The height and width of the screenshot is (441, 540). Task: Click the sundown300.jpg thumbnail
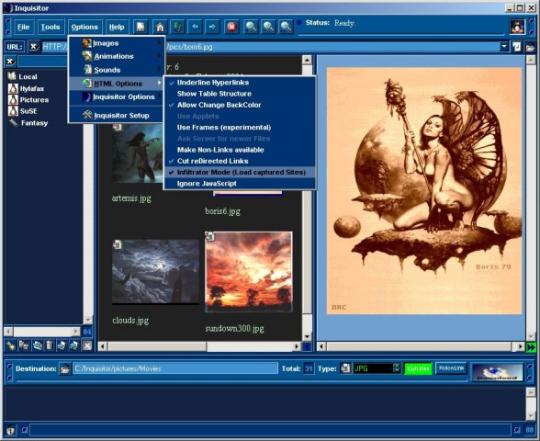click(249, 272)
